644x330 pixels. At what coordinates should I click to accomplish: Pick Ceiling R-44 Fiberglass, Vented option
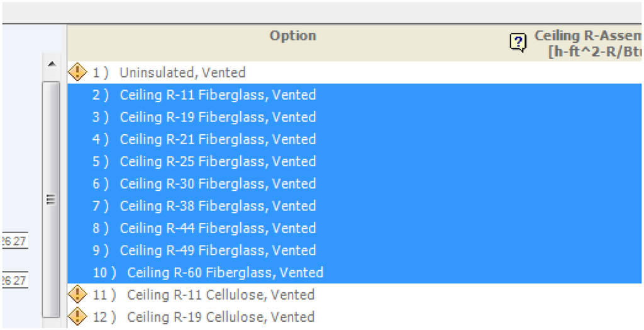tap(218, 228)
